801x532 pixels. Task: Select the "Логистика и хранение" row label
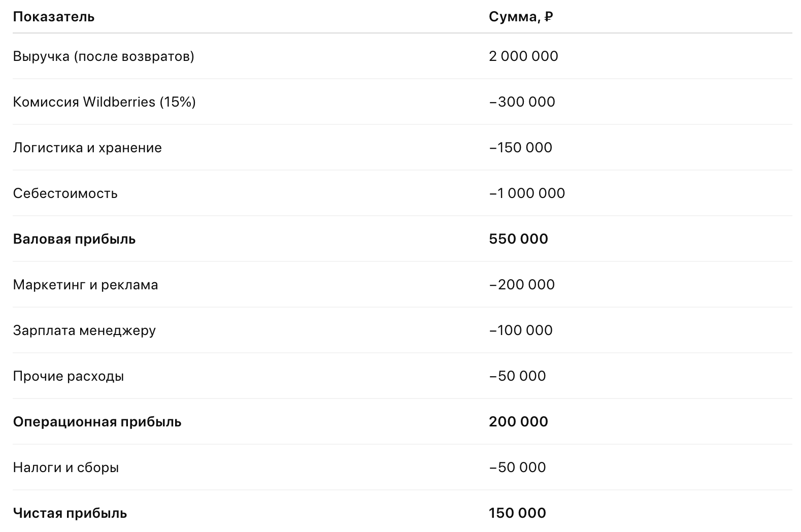(87, 148)
